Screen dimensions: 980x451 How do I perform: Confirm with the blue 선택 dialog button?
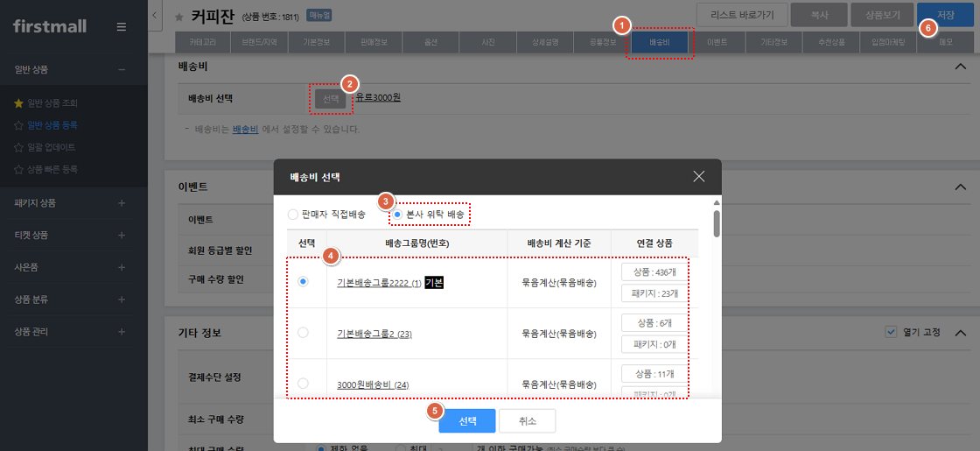[x=467, y=421]
